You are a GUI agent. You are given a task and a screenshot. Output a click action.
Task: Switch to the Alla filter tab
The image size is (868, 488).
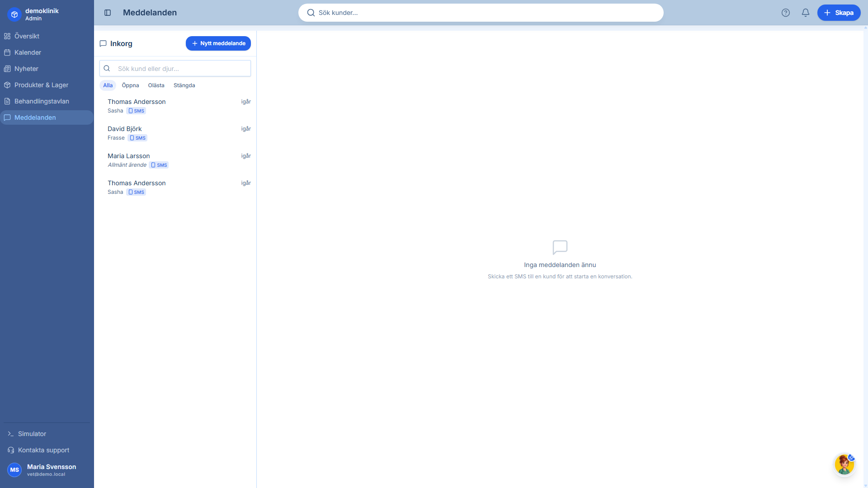tap(108, 85)
